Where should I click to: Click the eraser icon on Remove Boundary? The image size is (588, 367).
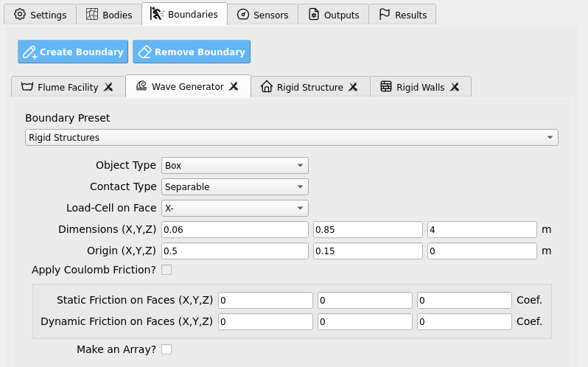coord(144,52)
